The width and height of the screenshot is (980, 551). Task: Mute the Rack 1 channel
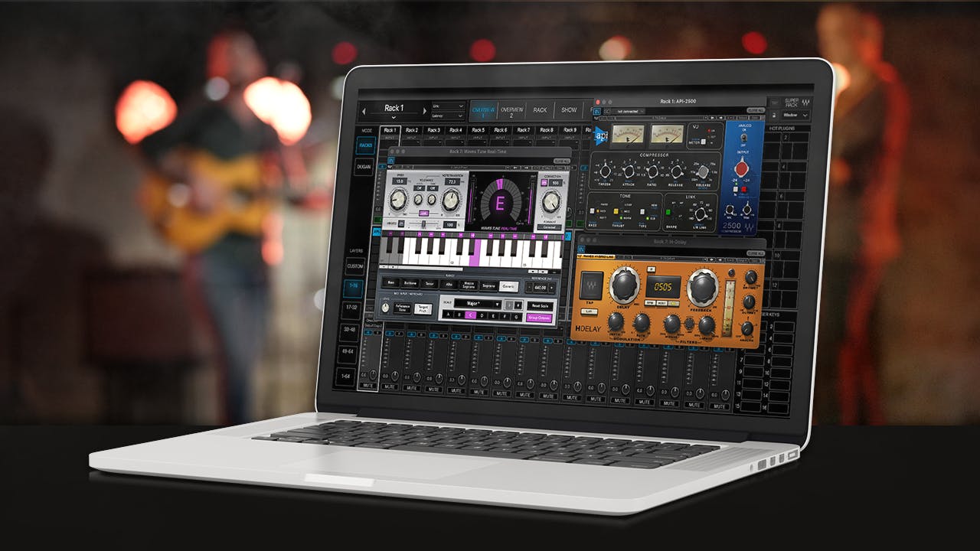(367, 387)
